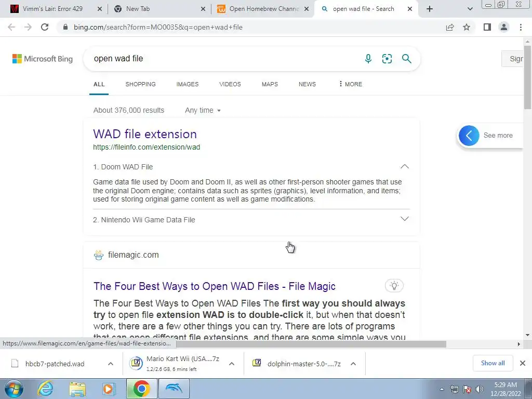
Task: Reload the Bing search page
Action: click(x=45, y=27)
